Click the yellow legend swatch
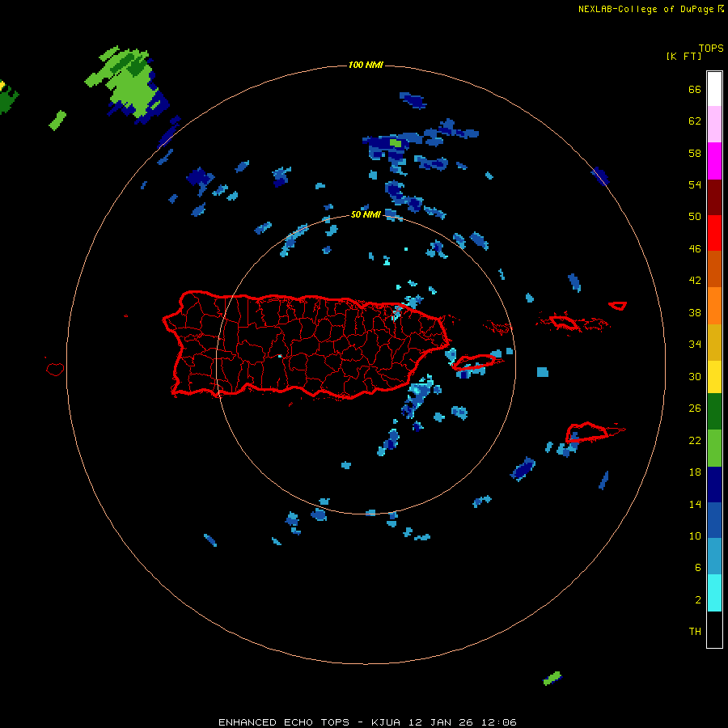The width and height of the screenshot is (728, 728). pyautogui.click(x=714, y=377)
